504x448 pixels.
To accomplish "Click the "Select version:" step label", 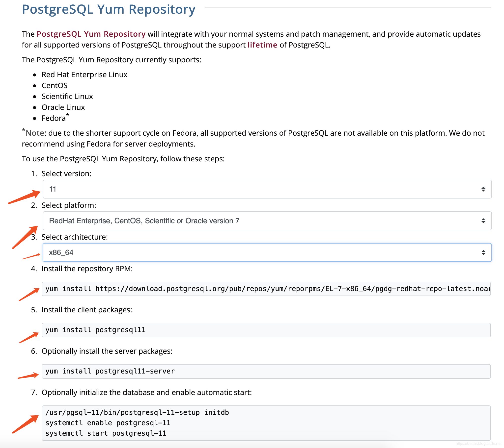I will click(x=66, y=174).
